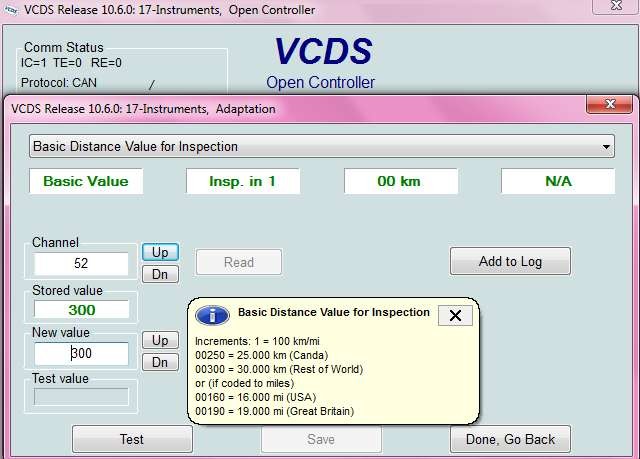Click the empty Test value field

pos(81,397)
